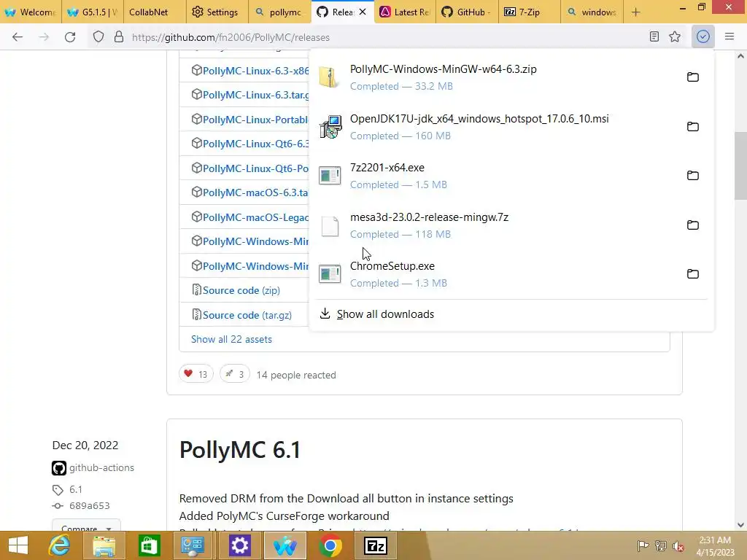The height and width of the screenshot is (560, 747).
Task: Switch to the G5.1.5 tab
Action: [x=93, y=12]
